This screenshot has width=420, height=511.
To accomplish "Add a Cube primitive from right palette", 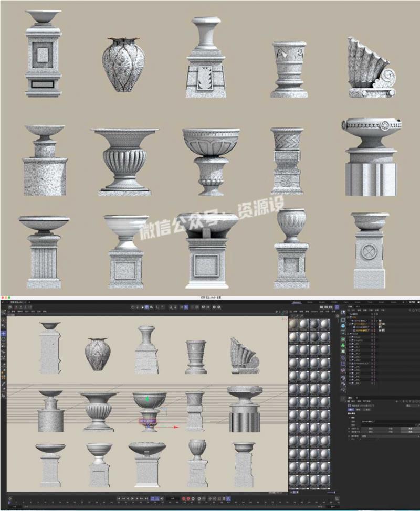I will coord(343,319).
